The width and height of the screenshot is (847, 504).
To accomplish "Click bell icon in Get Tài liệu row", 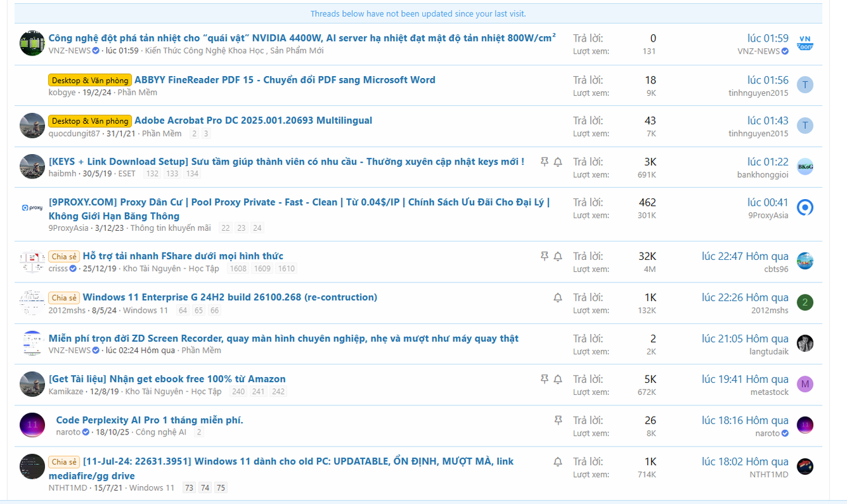I will (x=558, y=379).
